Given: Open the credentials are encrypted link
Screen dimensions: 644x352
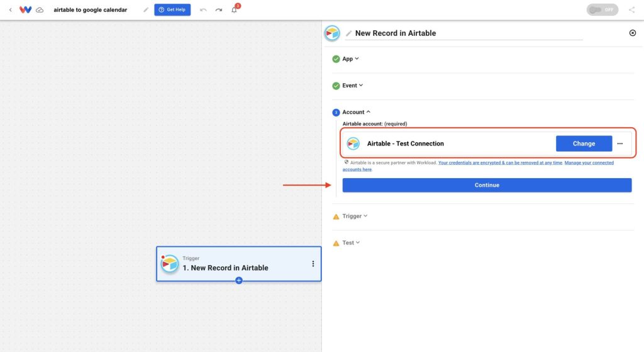Looking at the screenshot, I should pos(500,163).
